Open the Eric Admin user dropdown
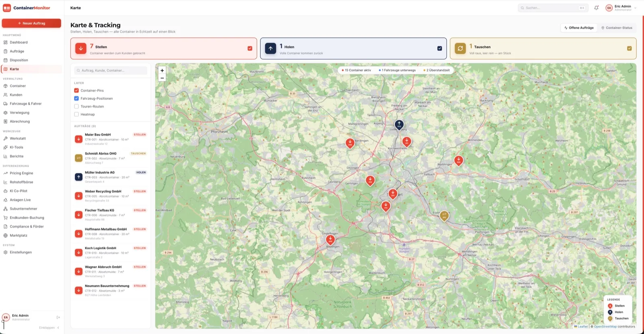The image size is (644, 334). pyautogui.click(x=621, y=8)
